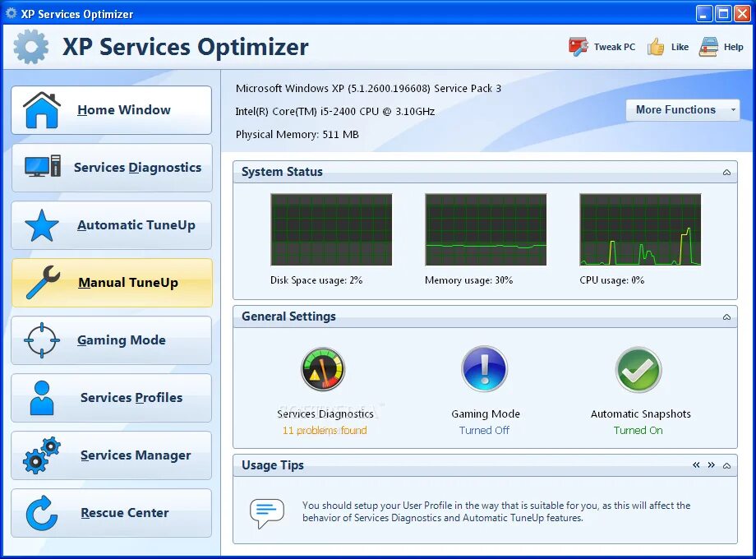Open Rescue Center section

click(x=112, y=513)
